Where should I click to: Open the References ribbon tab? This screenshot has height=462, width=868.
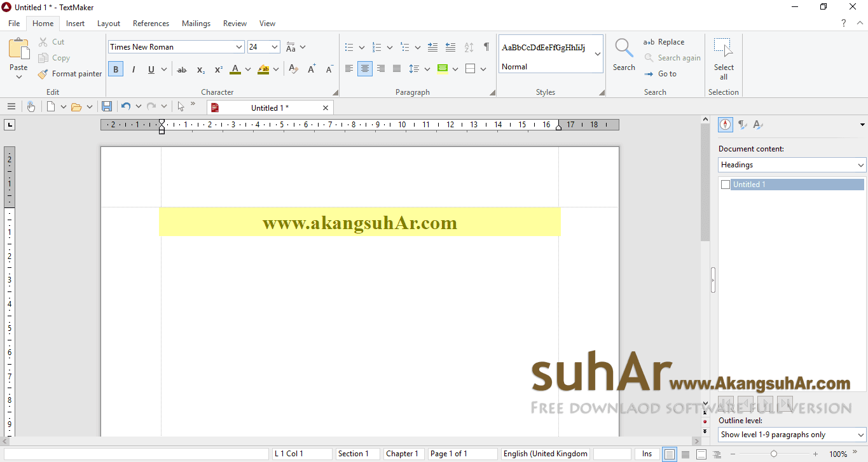click(151, 24)
